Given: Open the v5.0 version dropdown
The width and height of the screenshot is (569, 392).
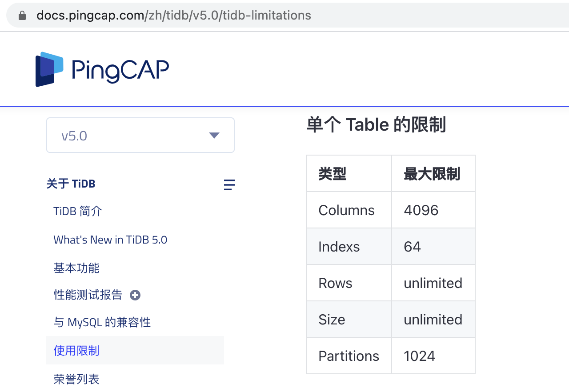Looking at the screenshot, I should pyautogui.click(x=140, y=135).
